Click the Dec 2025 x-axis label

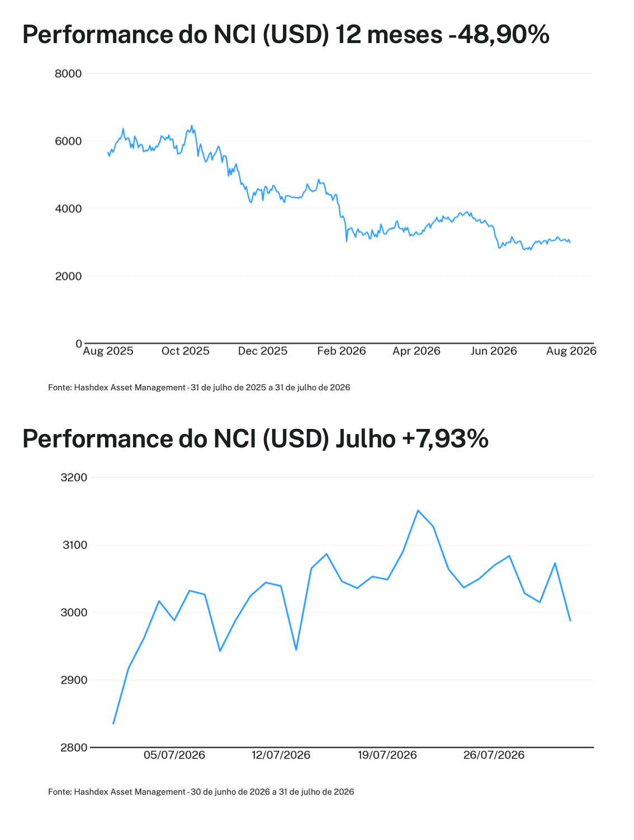tap(263, 351)
